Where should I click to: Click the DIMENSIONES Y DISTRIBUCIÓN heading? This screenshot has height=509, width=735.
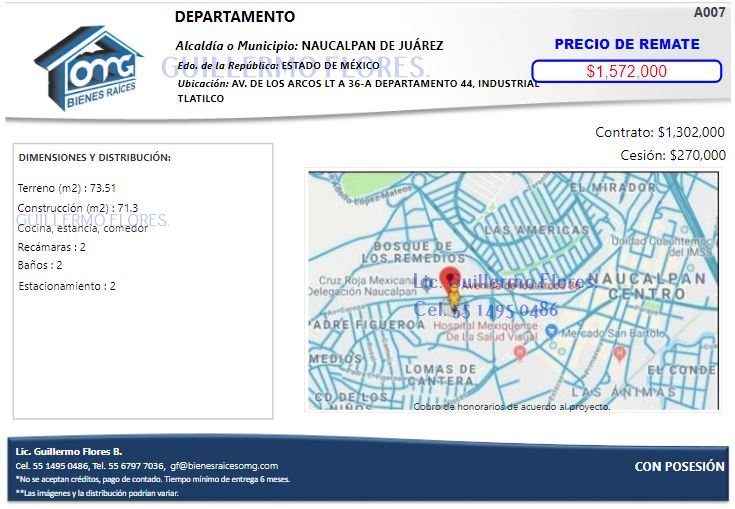95,158
